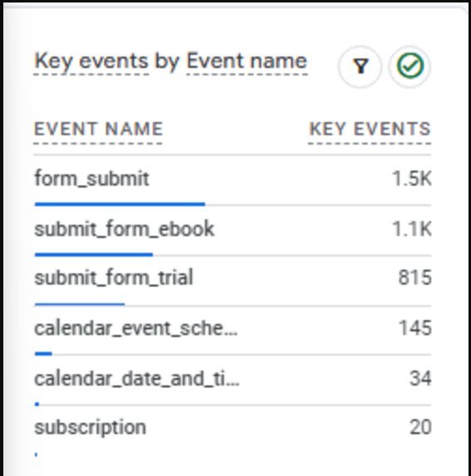The width and height of the screenshot is (471, 476).
Task: Click the green checkmark status icon
Action: [x=410, y=66]
